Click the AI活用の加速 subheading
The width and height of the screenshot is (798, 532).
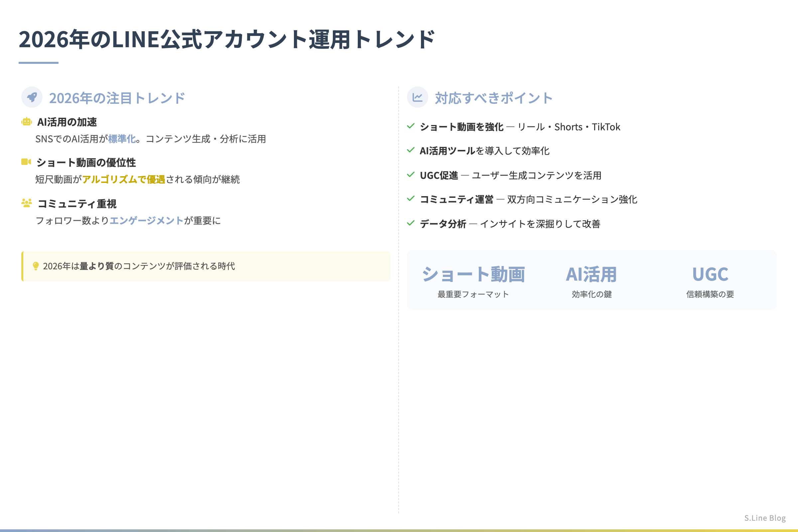point(67,122)
